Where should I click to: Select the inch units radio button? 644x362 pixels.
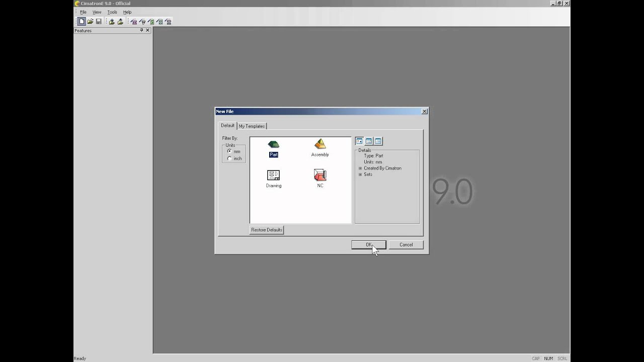[x=229, y=158]
